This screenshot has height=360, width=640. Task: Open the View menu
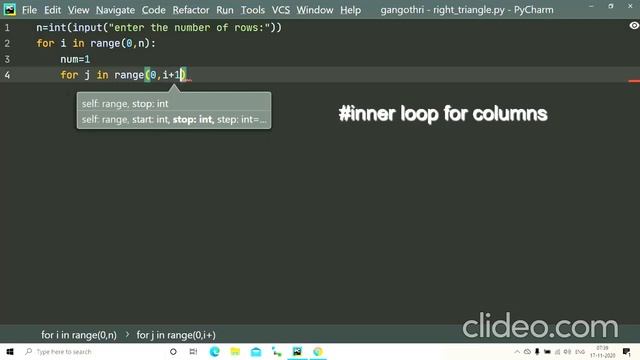[x=78, y=10]
